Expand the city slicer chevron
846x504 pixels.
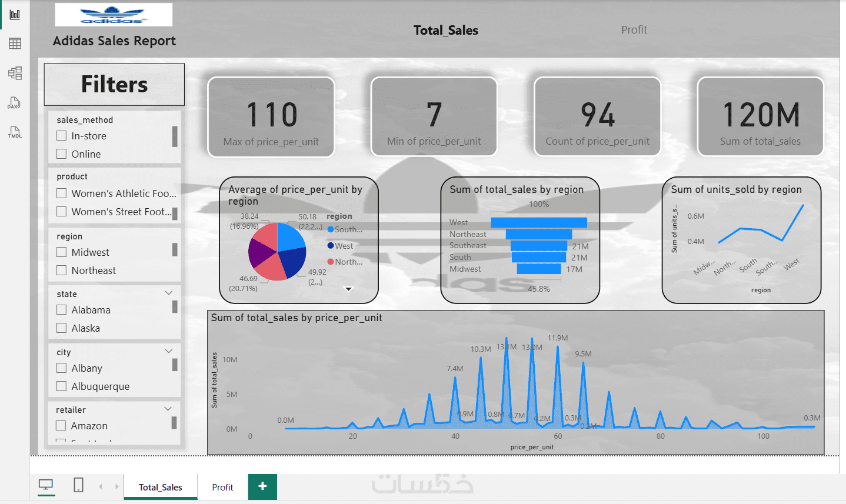pos(169,351)
